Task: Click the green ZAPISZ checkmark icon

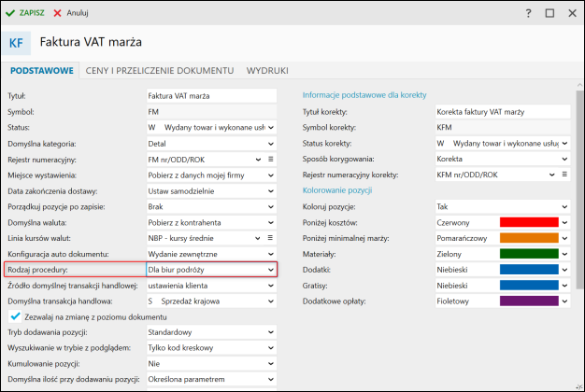Action: 10,13
